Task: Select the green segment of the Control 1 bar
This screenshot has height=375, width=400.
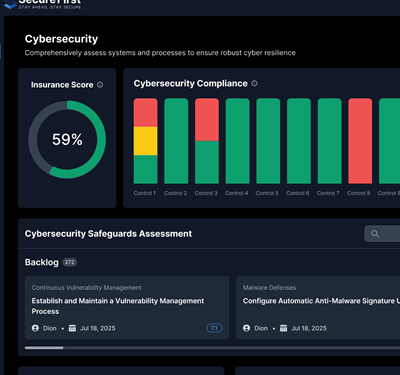Action: tap(146, 169)
